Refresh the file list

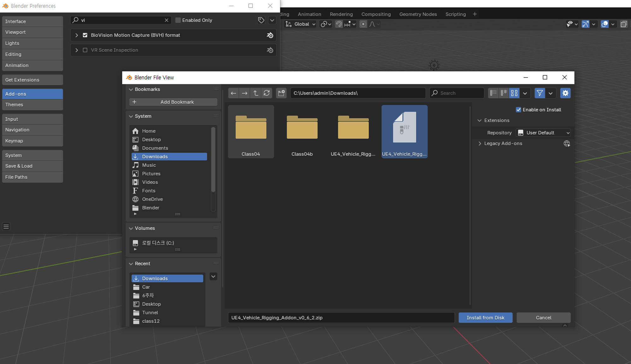(267, 93)
